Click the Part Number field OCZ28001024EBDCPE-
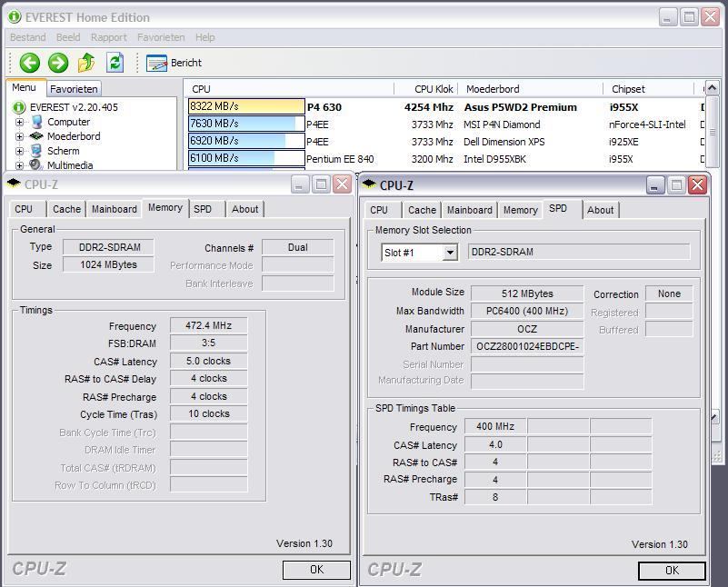728x587 pixels. coord(527,346)
